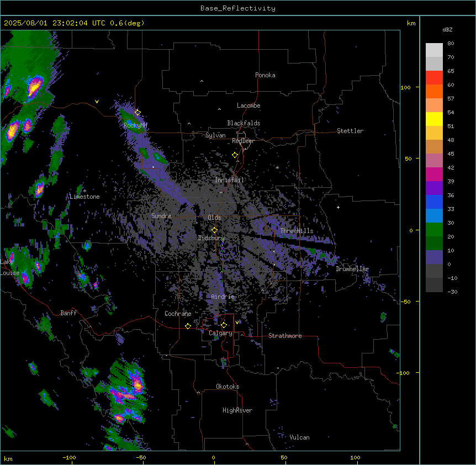Click the Drumheller label
Viewport: 476px width, 465px height.
pos(352,269)
